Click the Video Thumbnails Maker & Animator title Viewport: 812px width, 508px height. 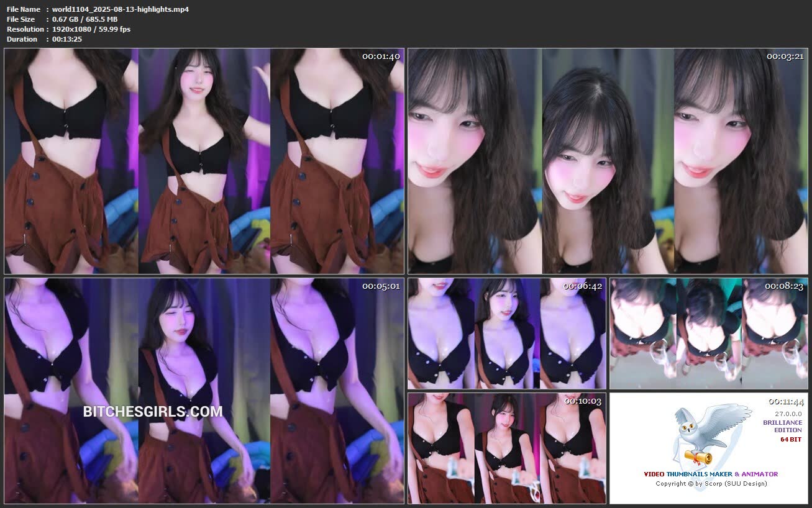tap(710, 474)
